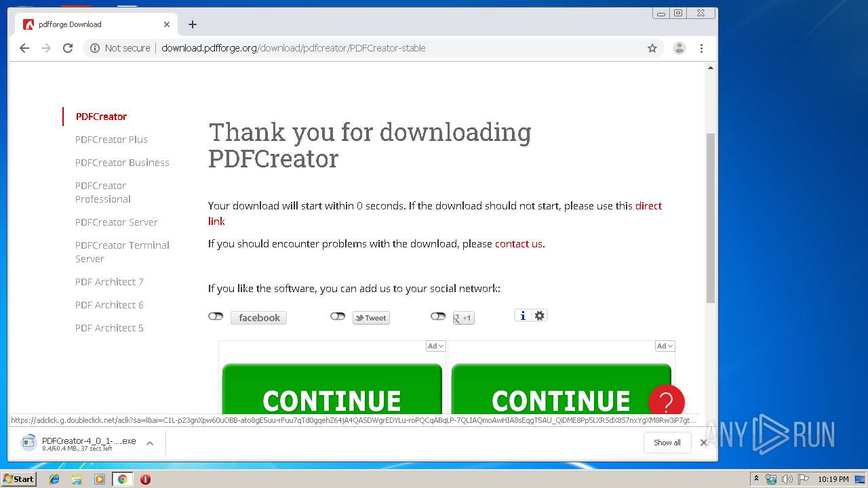
Task: Open the Not secure site info icon
Action: point(95,48)
